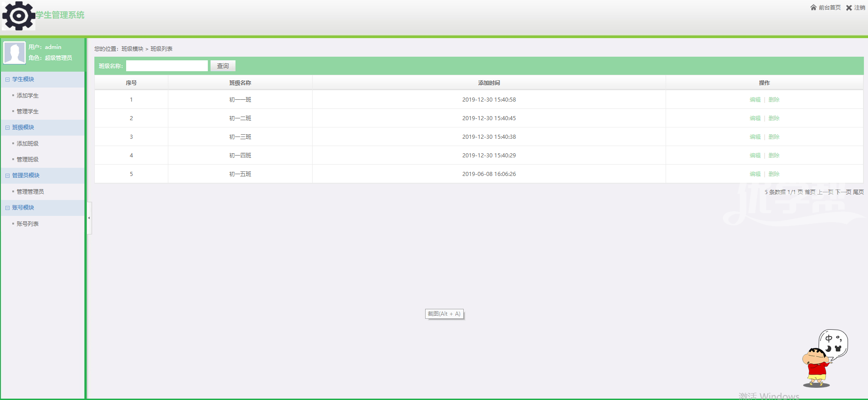The image size is (868, 400).
Task: Open 账号列表 in the sidebar
Action: (28, 224)
